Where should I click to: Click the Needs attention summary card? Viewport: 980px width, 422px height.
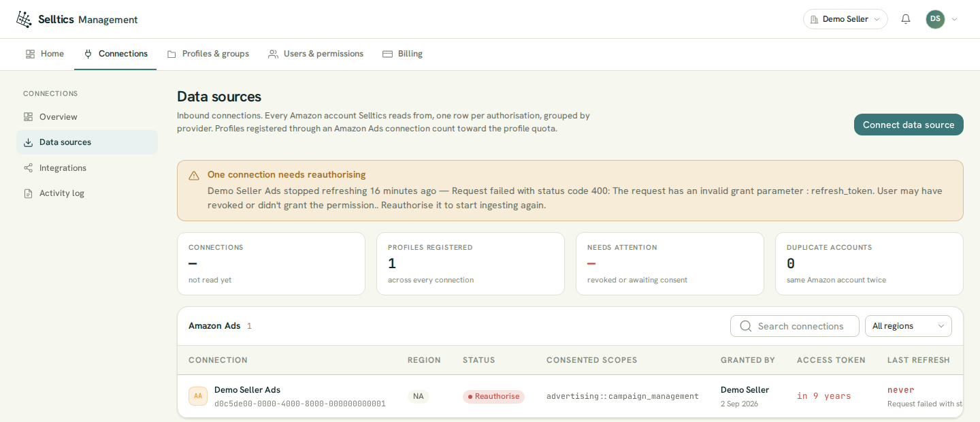(670, 264)
